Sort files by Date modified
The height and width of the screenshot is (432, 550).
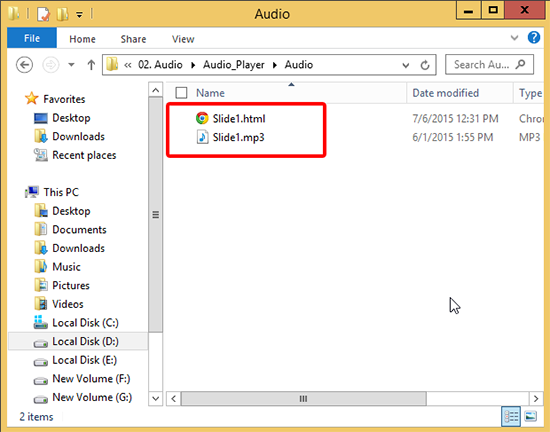pos(445,93)
